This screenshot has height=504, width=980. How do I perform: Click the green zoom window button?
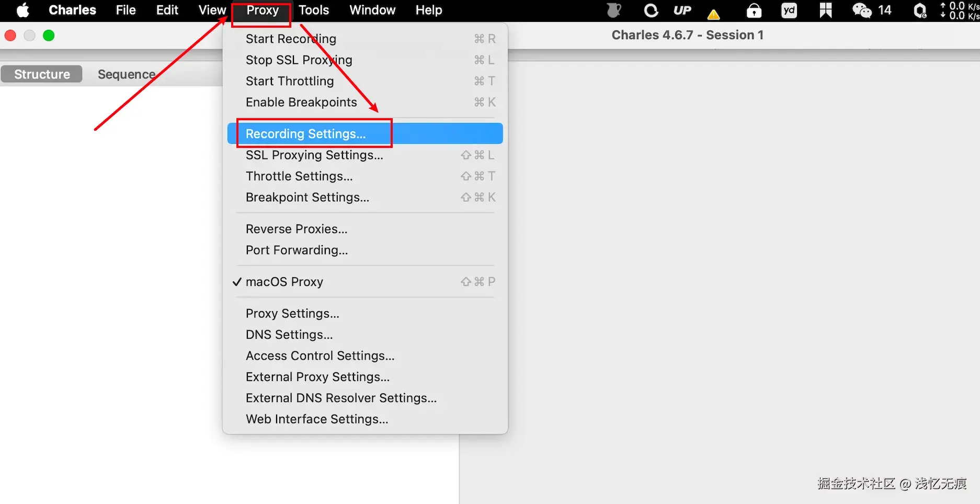[x=49, y=36]
